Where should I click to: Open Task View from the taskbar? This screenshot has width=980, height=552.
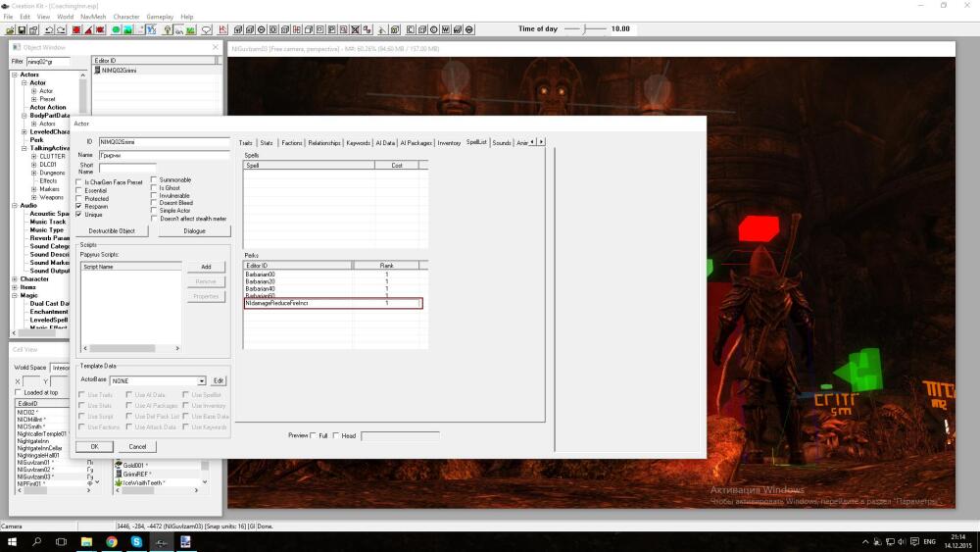point(61,542)
